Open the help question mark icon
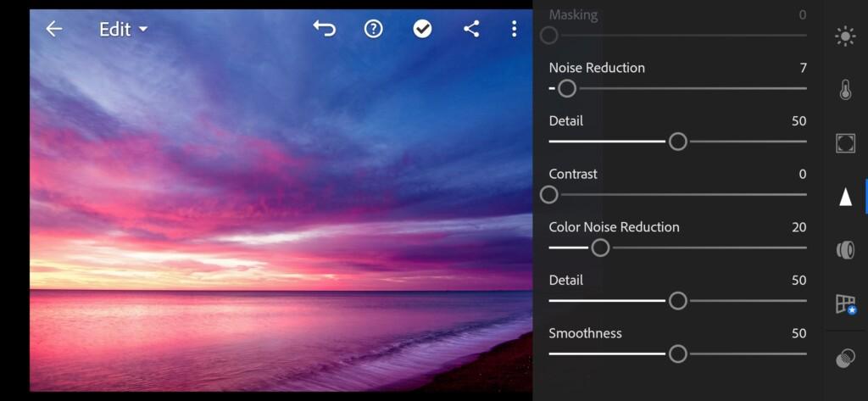This screenshot has height=401, width=868. [x=373, y=29]
